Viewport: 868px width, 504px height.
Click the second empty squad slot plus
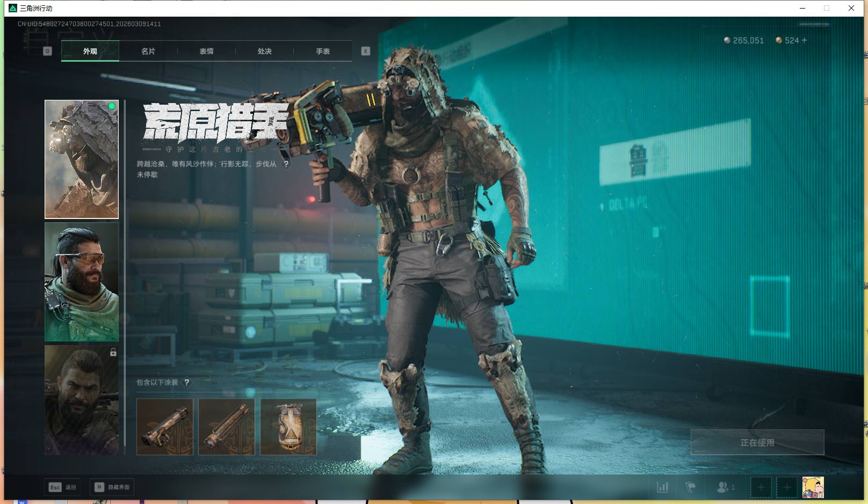[x=787, y=487]
